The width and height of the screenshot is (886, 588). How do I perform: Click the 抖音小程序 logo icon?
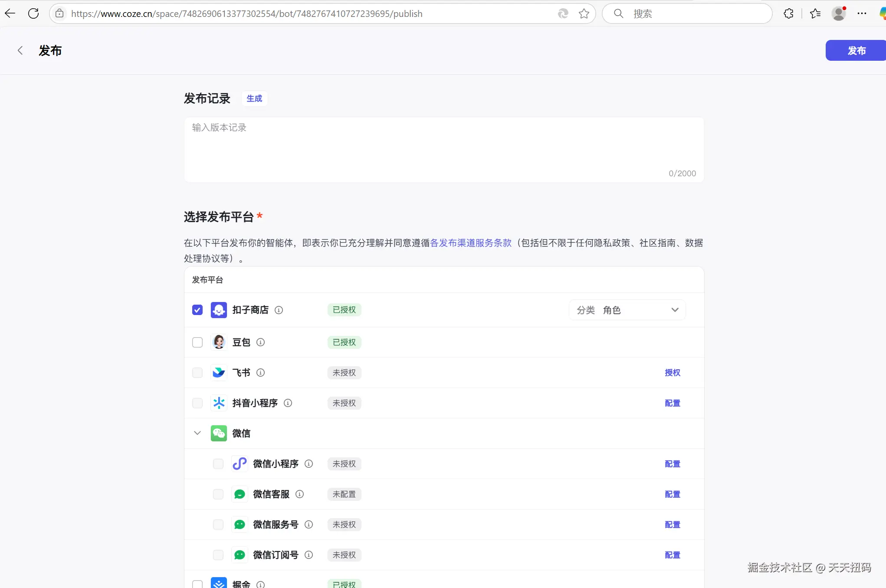point(219,403)
